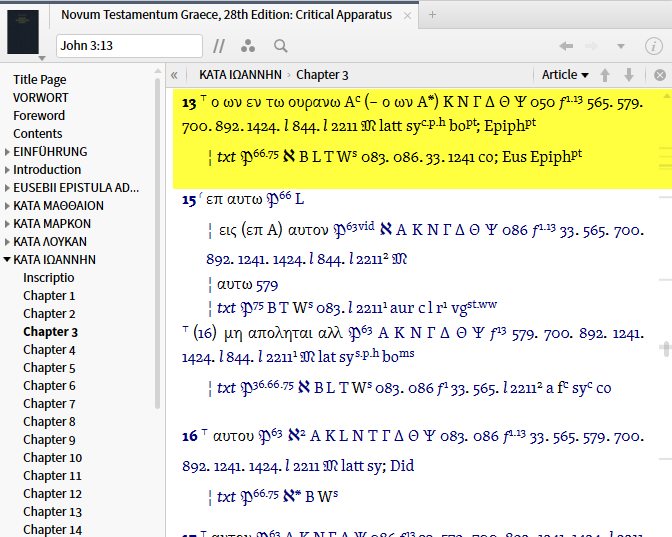Click verse number 13 in apparatus
The height and width of the screenshot is (537, 672).
(x=189, y=103)
